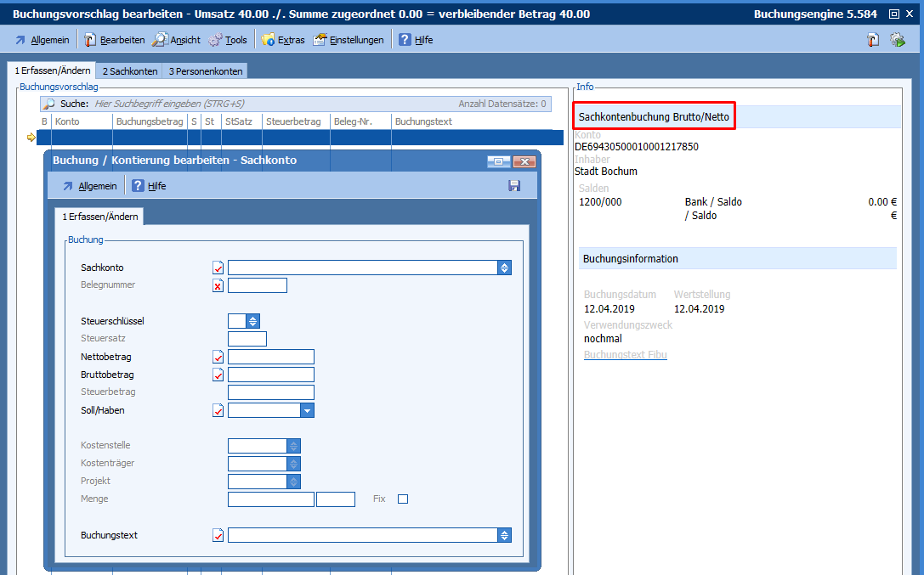
Task: Click into the Bruttobetrag input field
Action: pos(271,375)
